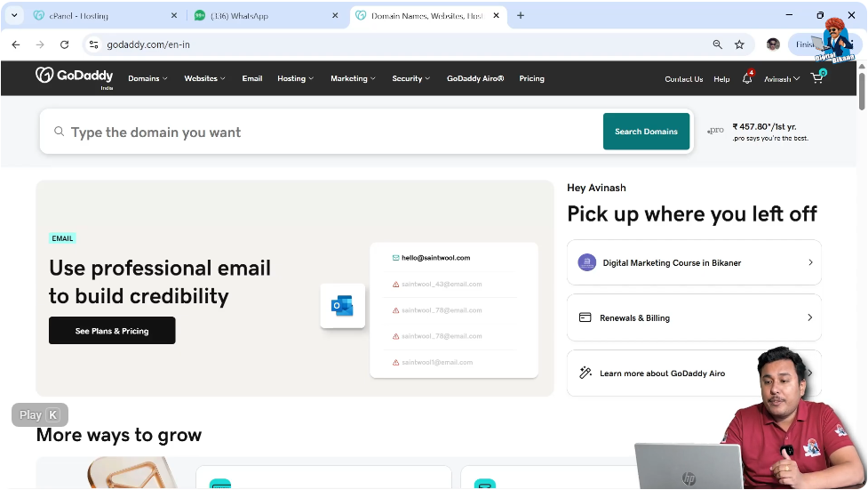Click the search magnifier in domain box
Screen dimensions: 868x490
pyautogui.click(x=59, y=132)
